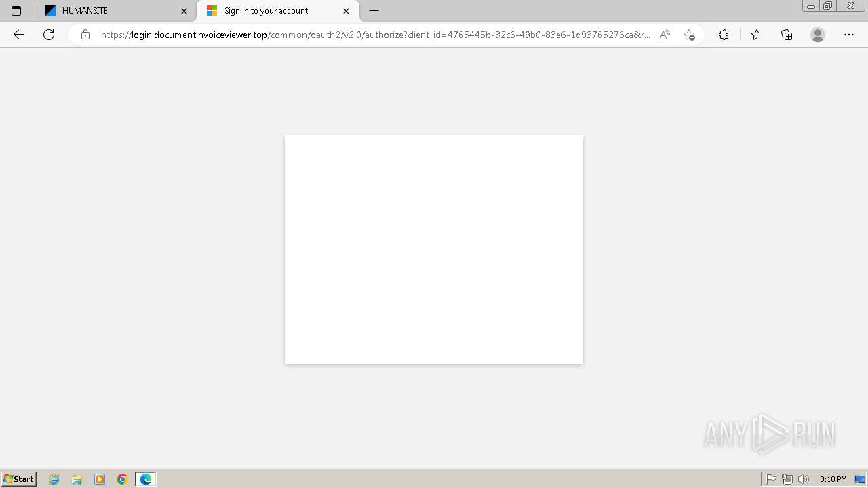Open network status tray icon
Screen dimensions: 868x488
coord(787,479)
